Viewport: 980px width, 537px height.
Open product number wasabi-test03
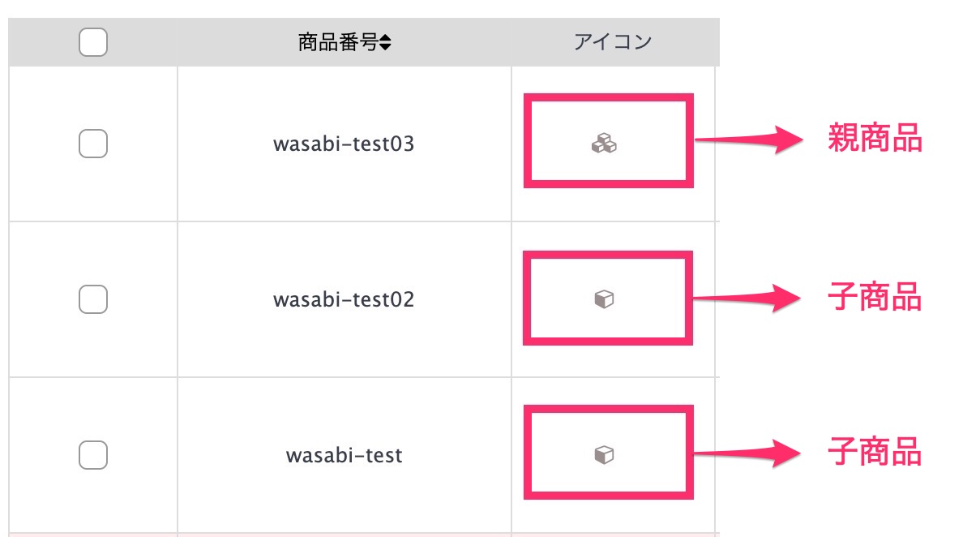(x=344, y=145)
